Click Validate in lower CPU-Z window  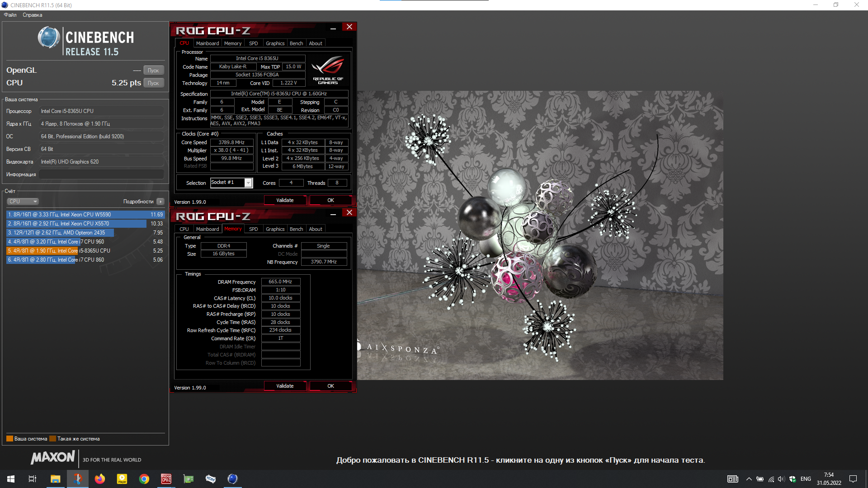[x=285, y=386]
